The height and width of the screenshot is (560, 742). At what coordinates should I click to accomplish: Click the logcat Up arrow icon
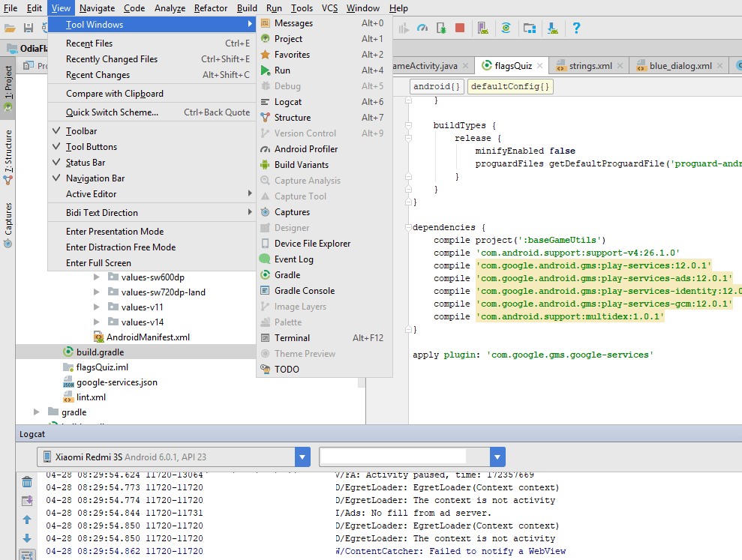[x=27, y=520]
